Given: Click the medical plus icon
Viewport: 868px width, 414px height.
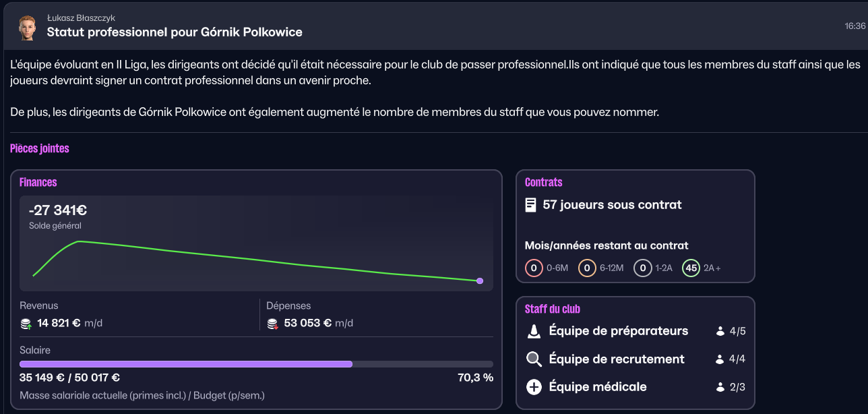Looking at the screenshot, I should tap(534, 387).
